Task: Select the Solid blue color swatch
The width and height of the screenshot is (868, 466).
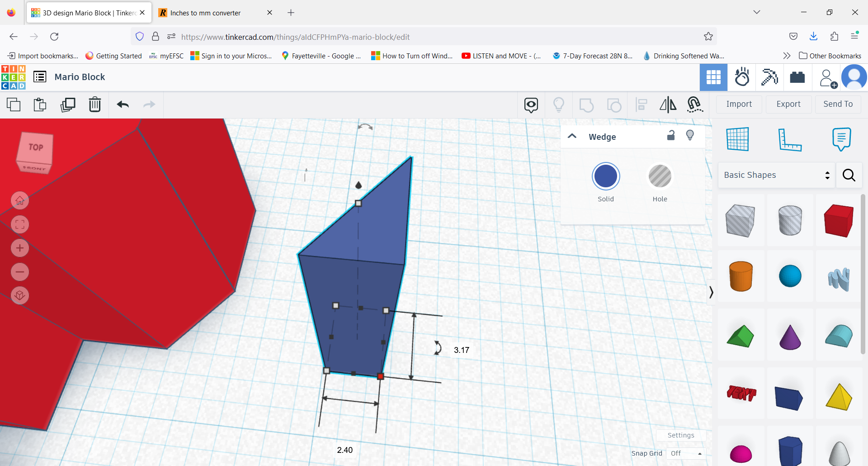Action: tap(606, 176)
